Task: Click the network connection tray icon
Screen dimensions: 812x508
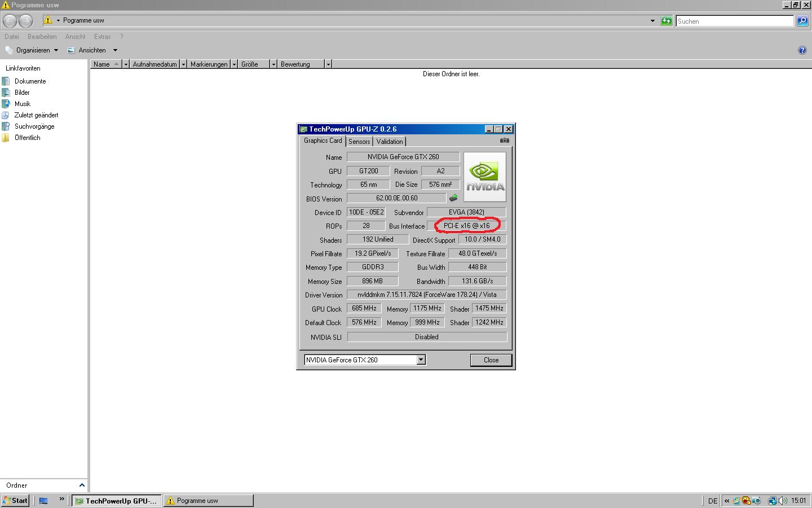Action: tap(773, 501)
